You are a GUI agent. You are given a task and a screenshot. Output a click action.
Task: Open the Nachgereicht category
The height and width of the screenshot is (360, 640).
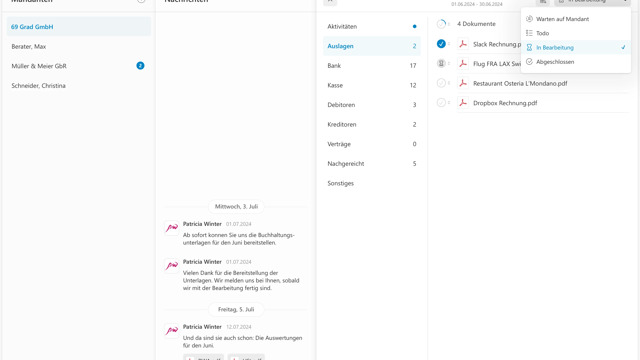[x=372, y=164]
